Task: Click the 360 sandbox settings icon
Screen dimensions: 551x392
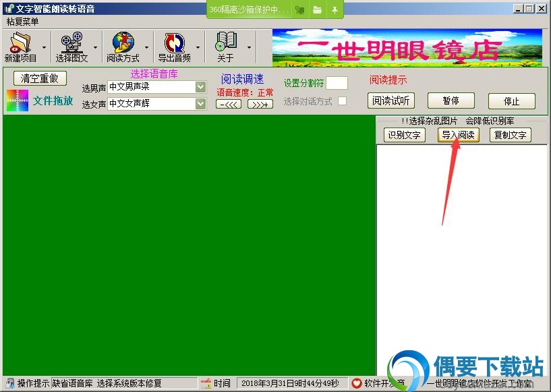Action: pyautogui.click(x=299, y=10)
